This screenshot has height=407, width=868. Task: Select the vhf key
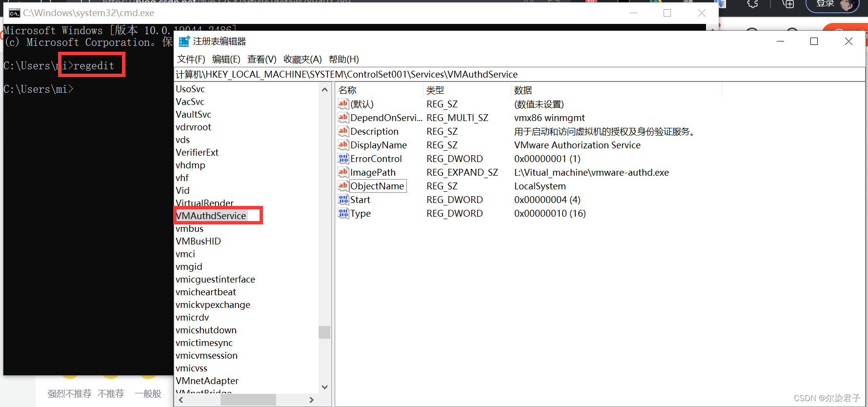182,178
